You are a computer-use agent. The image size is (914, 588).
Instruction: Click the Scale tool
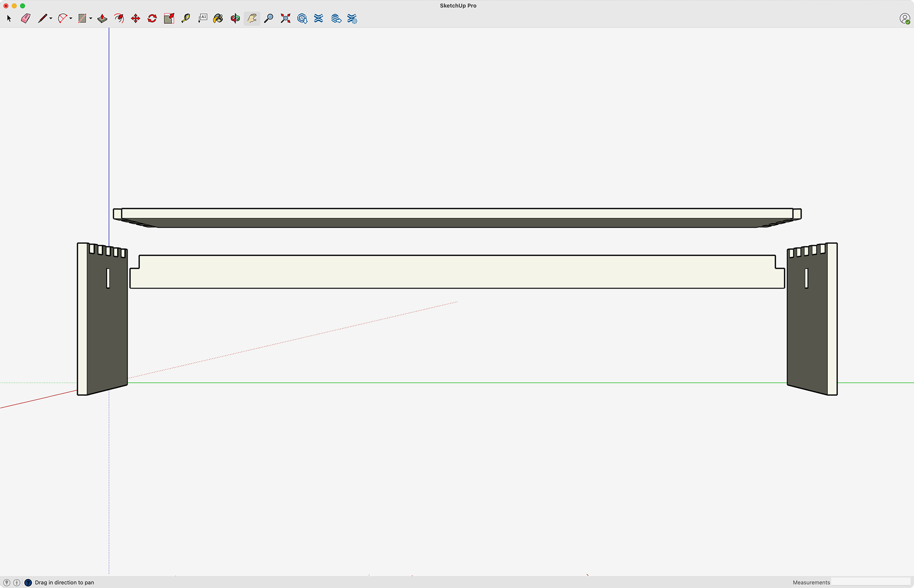tap(169, 19)
